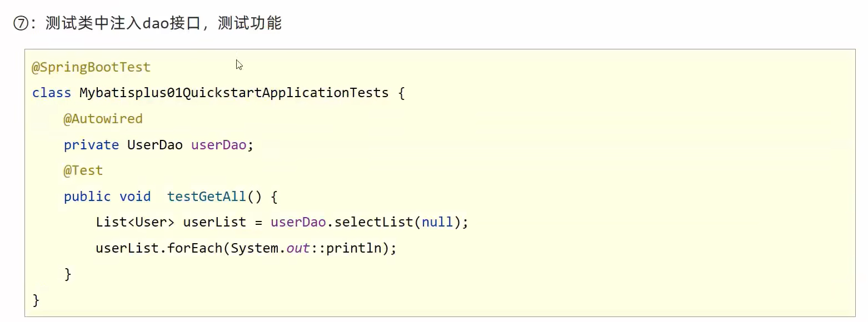Click the userList variable declaration
This screenshot has height=322, width=868.
(x=214, y=222)
